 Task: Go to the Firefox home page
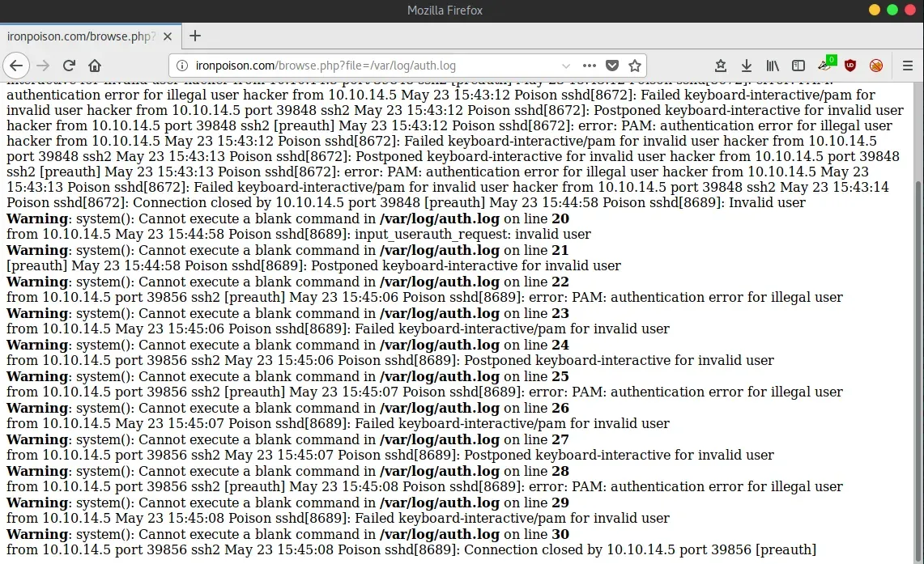point(95,66)
